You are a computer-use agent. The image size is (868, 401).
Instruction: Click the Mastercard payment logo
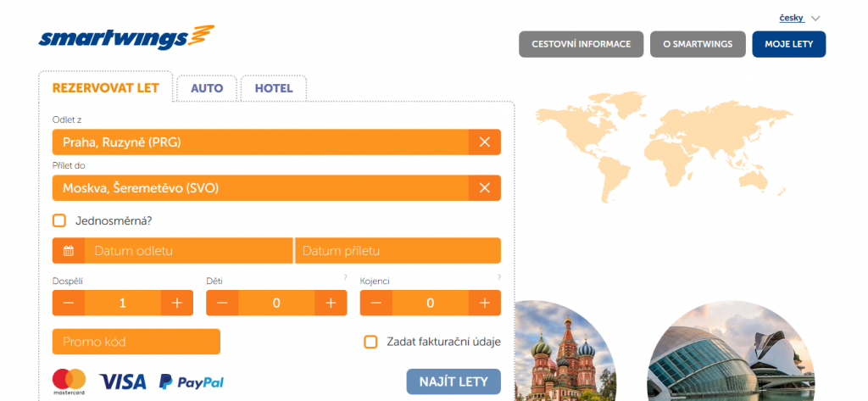[70, 382]
